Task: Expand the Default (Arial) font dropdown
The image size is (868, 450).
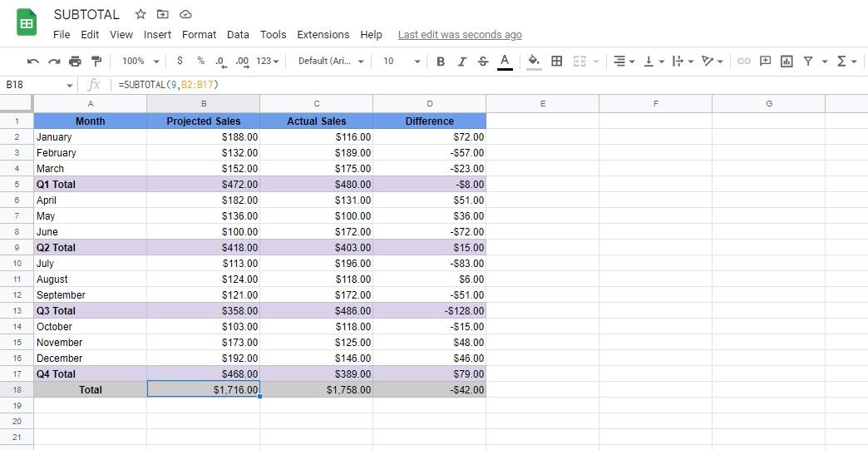Action: tap(331, 61)
